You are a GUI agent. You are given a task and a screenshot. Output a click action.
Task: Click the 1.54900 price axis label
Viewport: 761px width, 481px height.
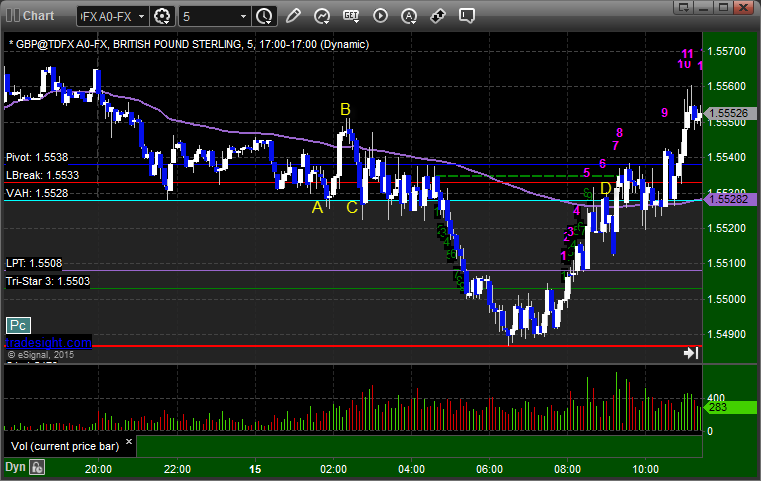tap(727, 334)
